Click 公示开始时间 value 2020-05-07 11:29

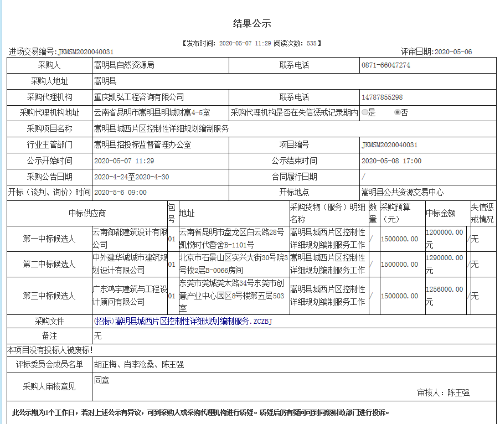(124, 161)
